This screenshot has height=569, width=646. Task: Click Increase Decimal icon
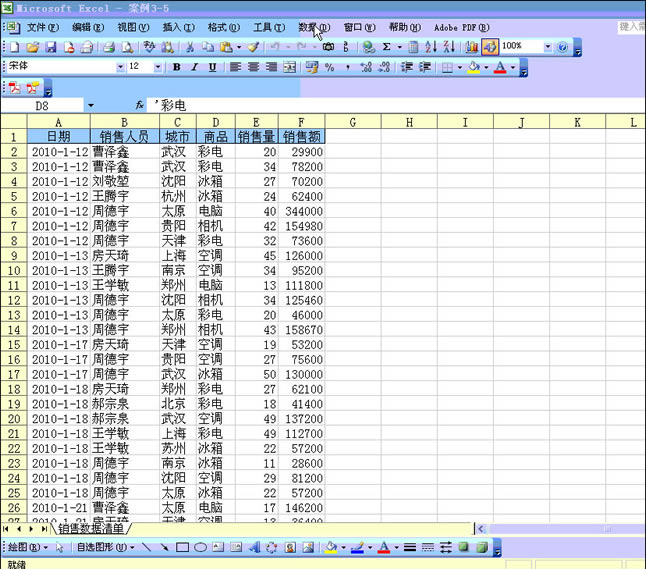(366, 67)
